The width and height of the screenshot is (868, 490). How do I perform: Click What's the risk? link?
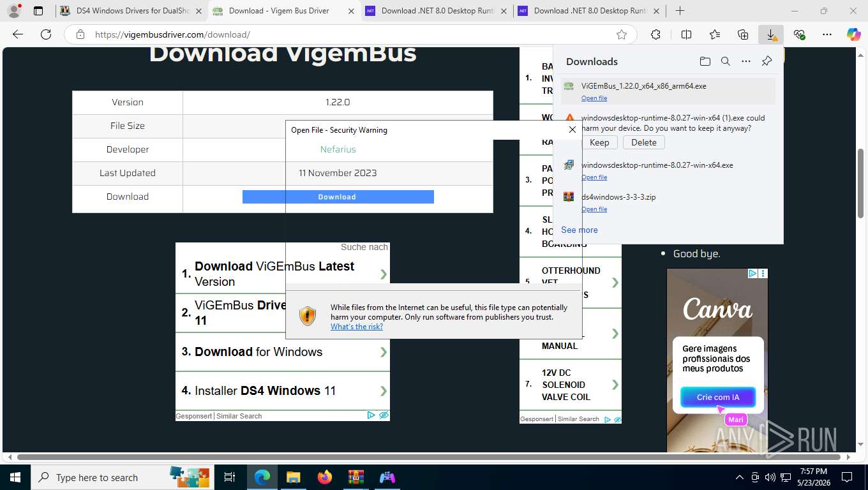(x=357, y=327)
